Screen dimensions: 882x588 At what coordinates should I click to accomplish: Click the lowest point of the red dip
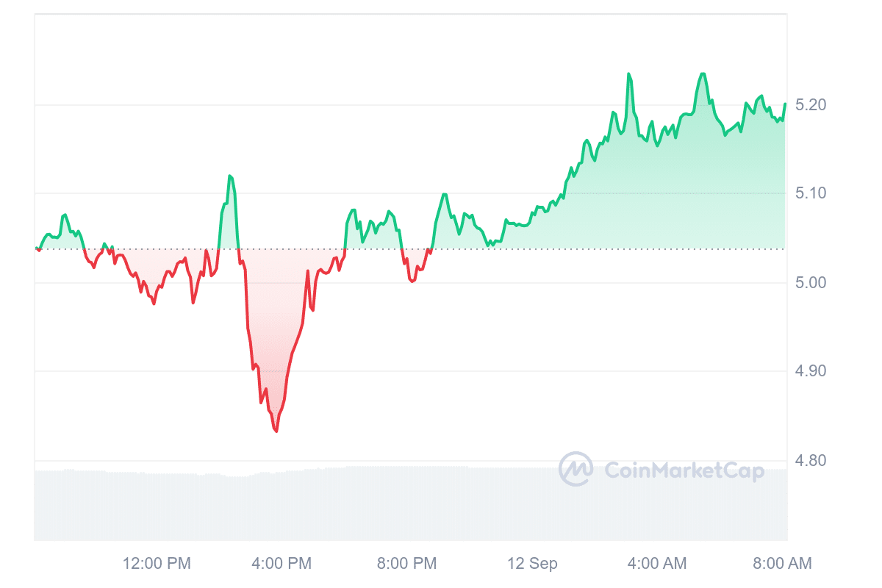coord(276,431)
